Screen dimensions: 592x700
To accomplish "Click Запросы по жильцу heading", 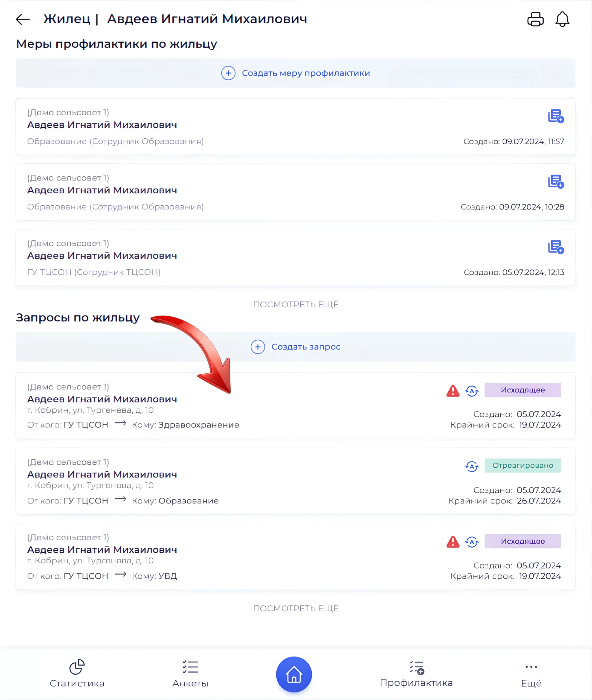I will tap(77, 318).
